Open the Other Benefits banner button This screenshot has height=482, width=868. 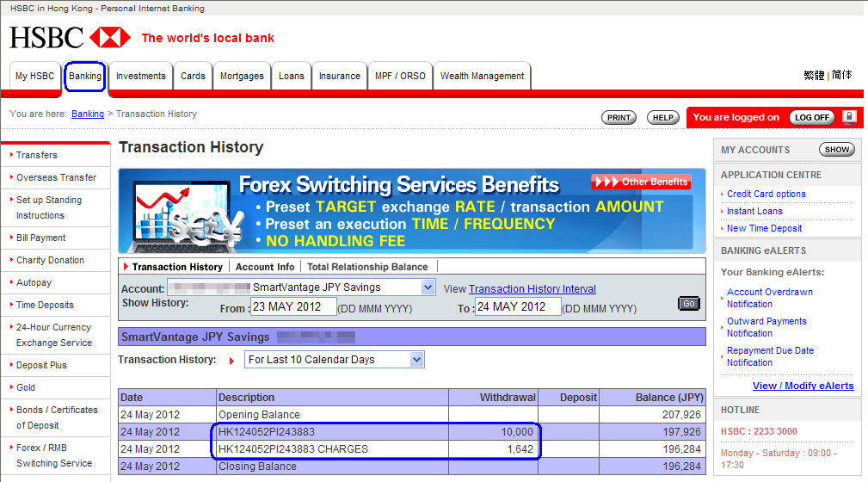point(641,182)
